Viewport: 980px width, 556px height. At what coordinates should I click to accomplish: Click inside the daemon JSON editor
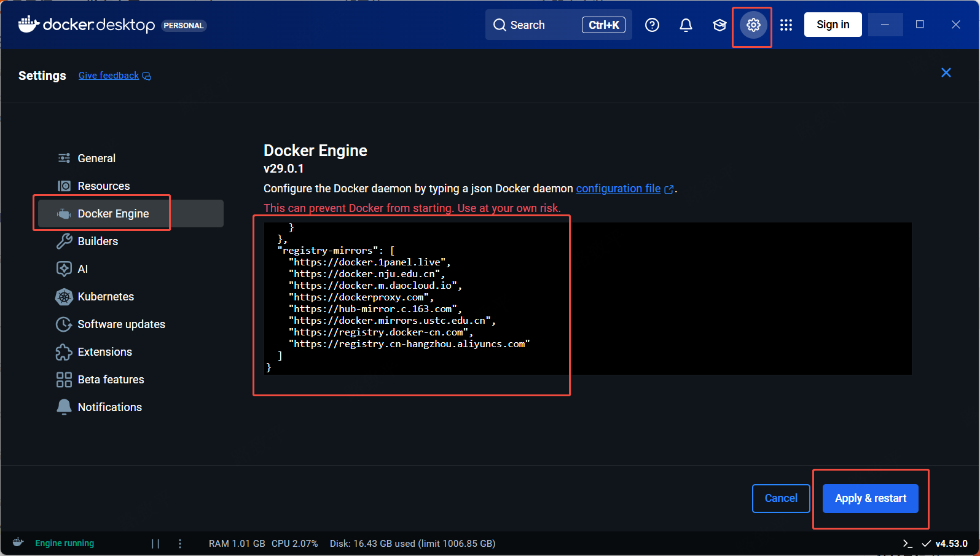coord(587,299)
